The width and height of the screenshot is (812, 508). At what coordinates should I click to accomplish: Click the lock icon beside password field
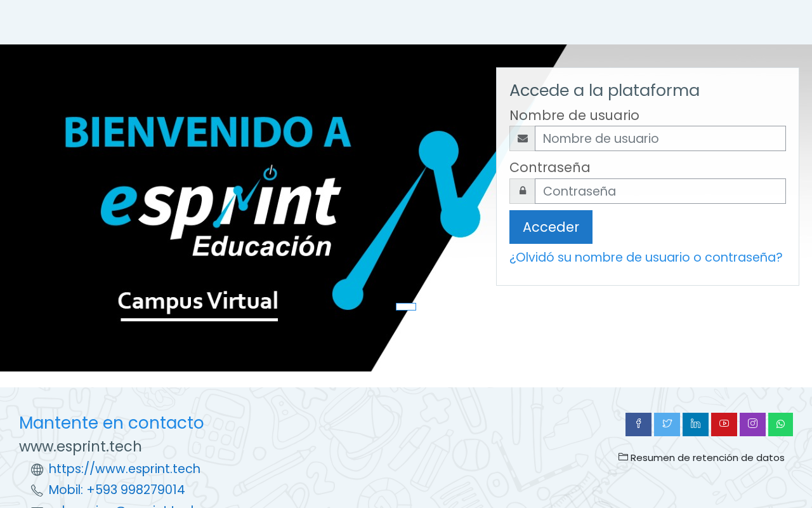[x=522, y=191]
